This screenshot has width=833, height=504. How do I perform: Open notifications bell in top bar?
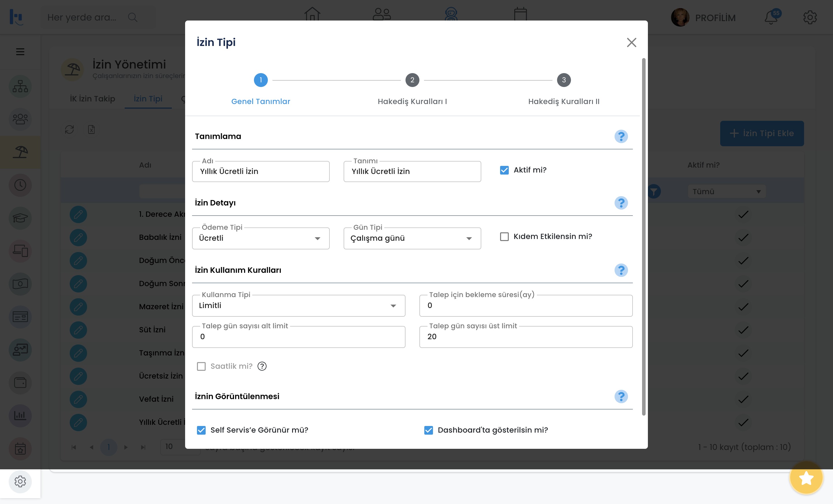tap(771, 18)
